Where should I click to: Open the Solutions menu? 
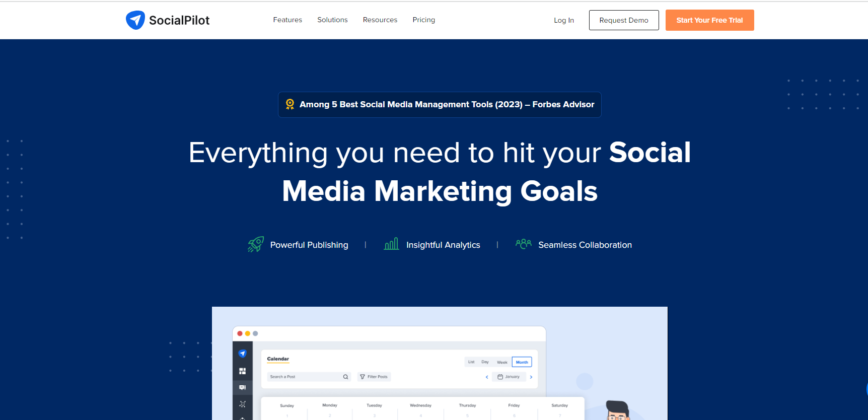332,20
